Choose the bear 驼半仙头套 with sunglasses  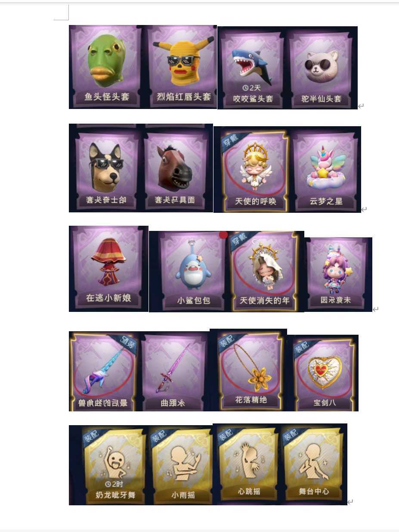(322, 68)
